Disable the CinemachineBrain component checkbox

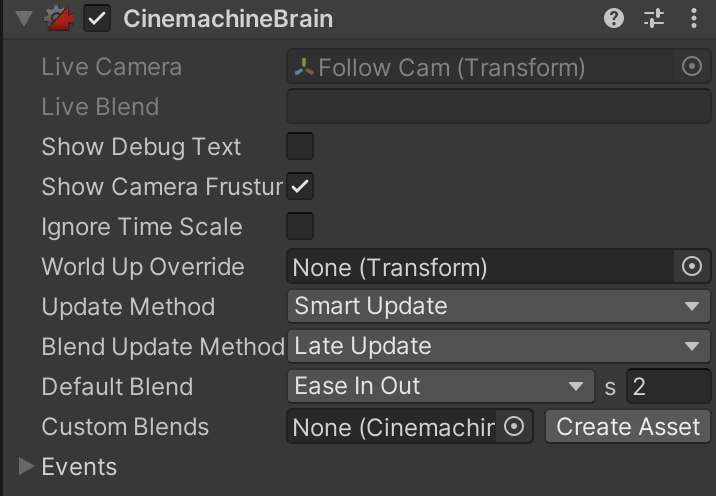click(97, 19)
